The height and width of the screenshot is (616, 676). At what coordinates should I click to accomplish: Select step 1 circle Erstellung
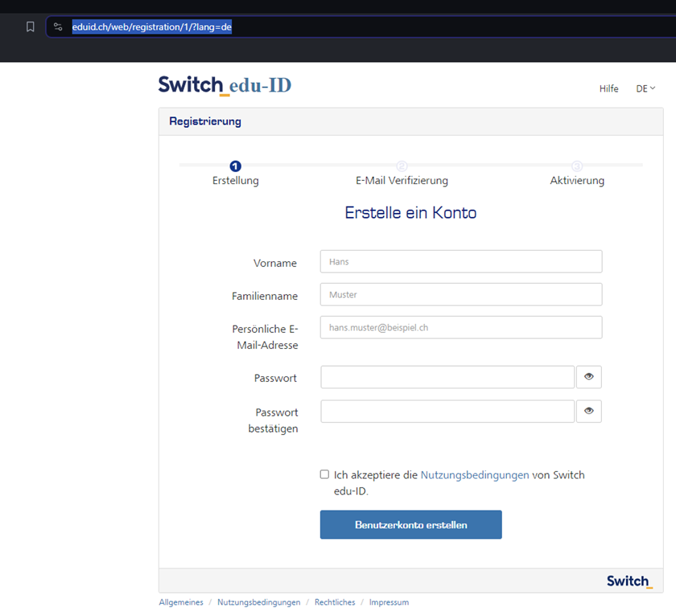coord(235,166)
